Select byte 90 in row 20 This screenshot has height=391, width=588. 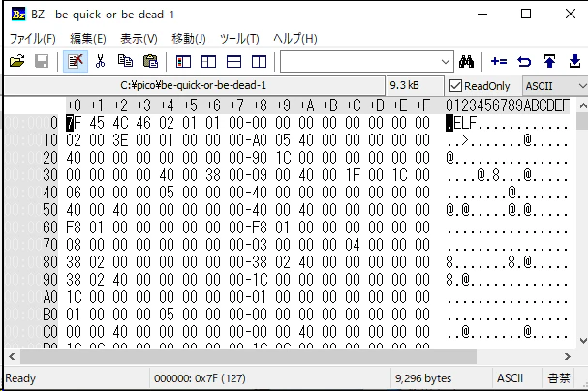[259, 158]
